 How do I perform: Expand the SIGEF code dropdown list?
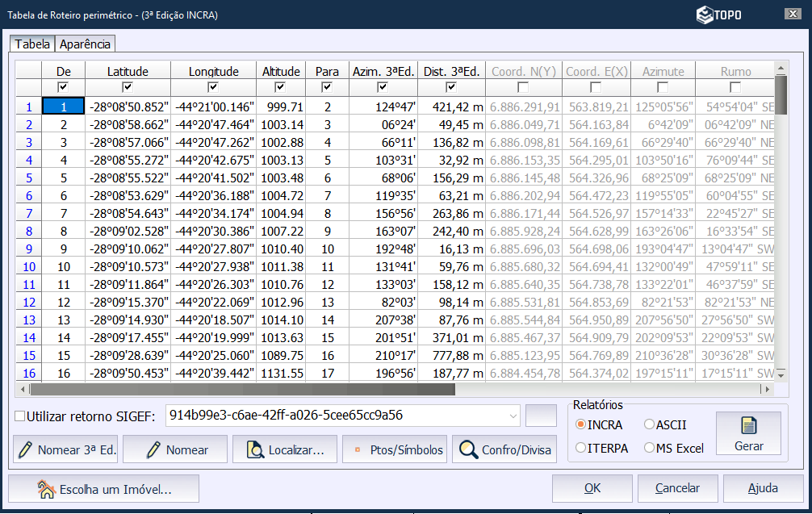(x=514, y=416)
